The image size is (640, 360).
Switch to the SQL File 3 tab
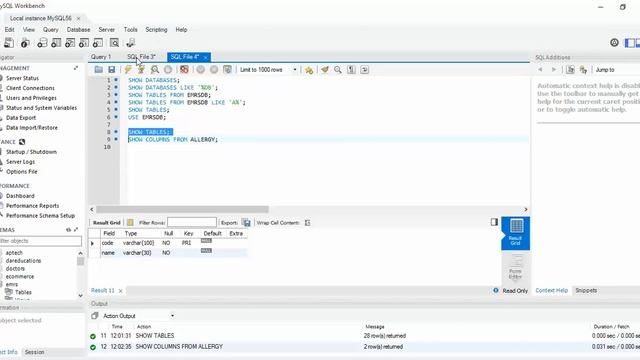point(141,57)
